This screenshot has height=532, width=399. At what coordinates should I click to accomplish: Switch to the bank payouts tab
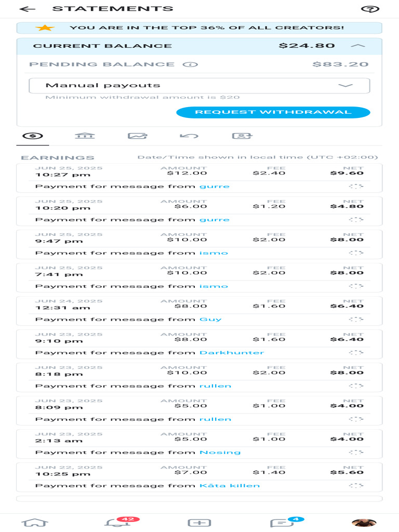tap(85, 136)
